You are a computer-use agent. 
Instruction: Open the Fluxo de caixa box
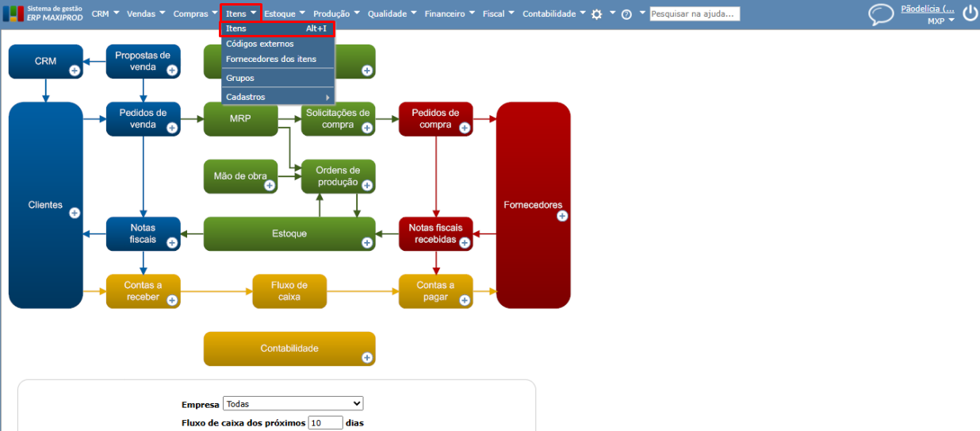coord(289,291)
